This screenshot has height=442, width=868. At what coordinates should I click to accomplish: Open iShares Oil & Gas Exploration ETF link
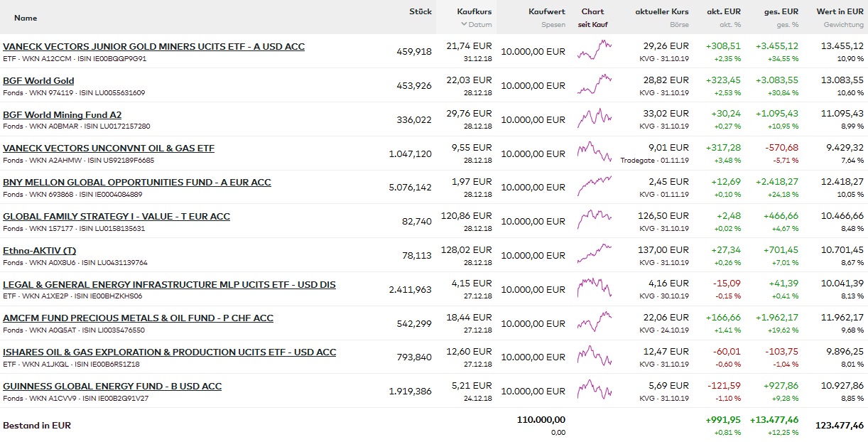click(x=169, y=352)
